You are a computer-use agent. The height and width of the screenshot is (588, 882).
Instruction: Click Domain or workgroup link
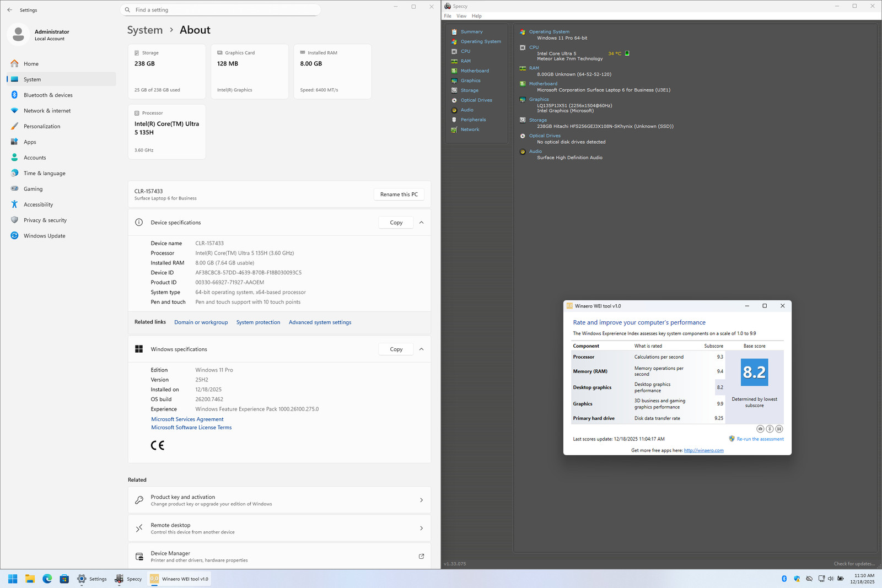tap(201, 322)
